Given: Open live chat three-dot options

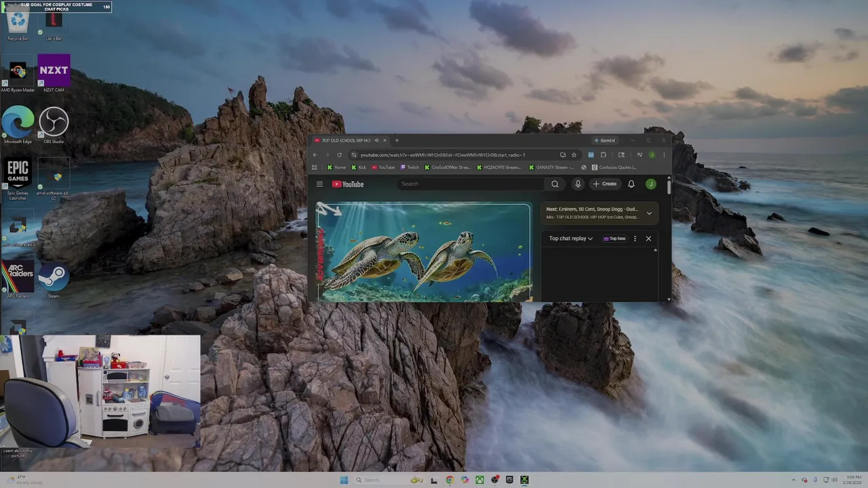Looking at the screenshot, I should pyautogui.click(x=635, y=239).
